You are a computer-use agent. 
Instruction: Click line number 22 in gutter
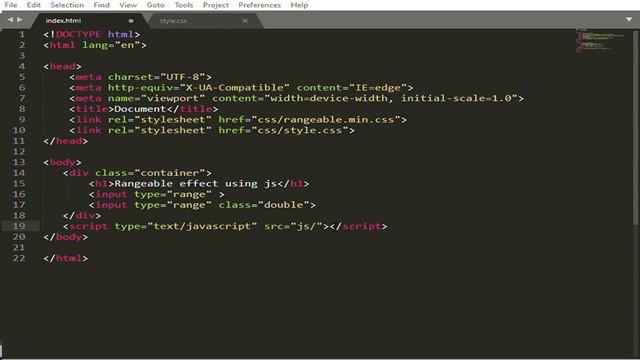point(19,258)
